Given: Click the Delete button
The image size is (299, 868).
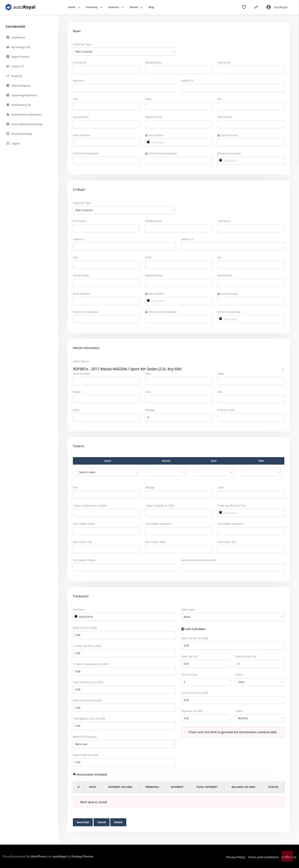Looking at the screenshot, I should (x=118, y=822).
